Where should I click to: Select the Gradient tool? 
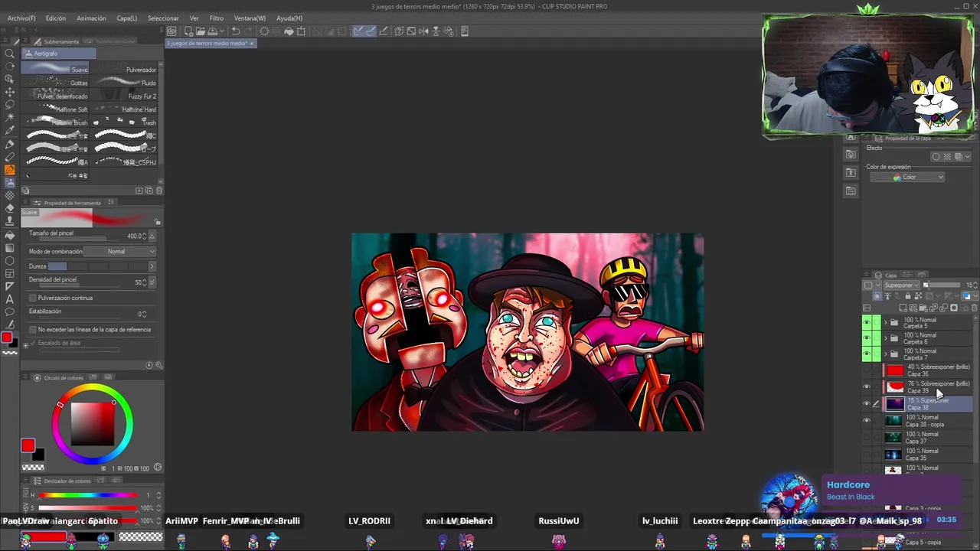[x=10, y=248]
